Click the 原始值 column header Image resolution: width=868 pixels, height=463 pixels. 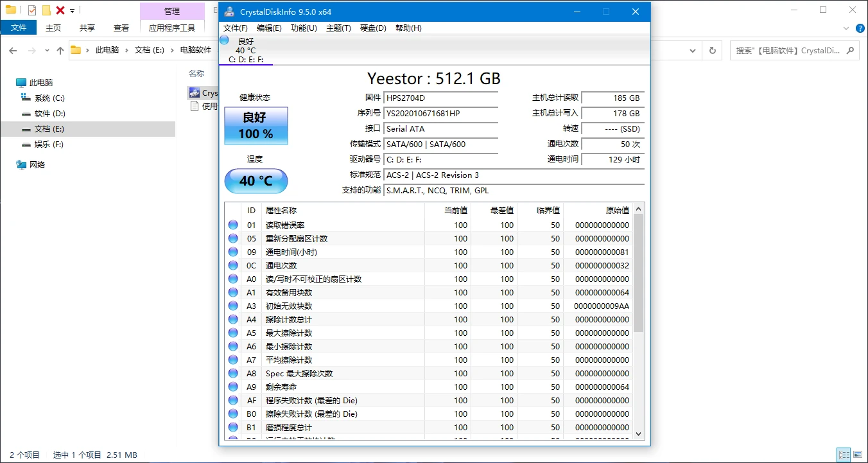tap(598, 210)
